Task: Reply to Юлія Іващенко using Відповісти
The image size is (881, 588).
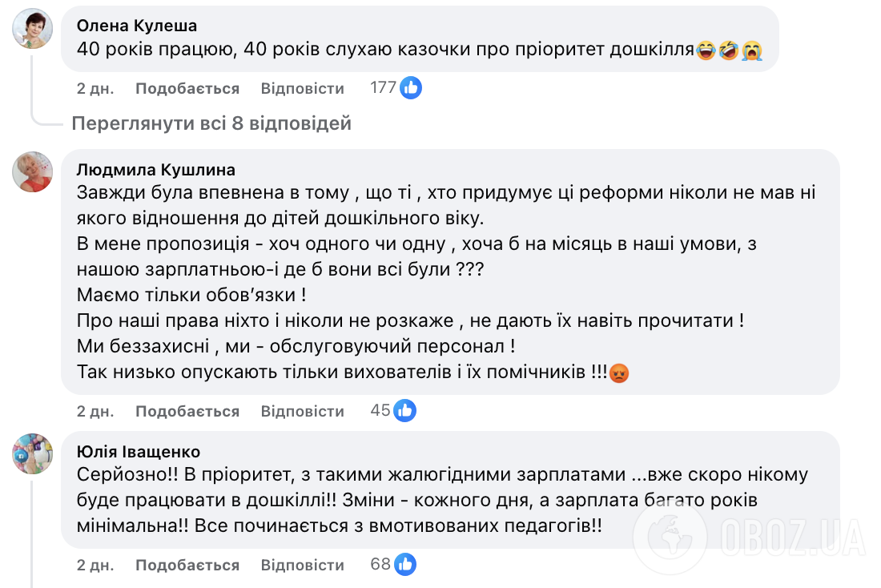Action: (x=302, y=564)
